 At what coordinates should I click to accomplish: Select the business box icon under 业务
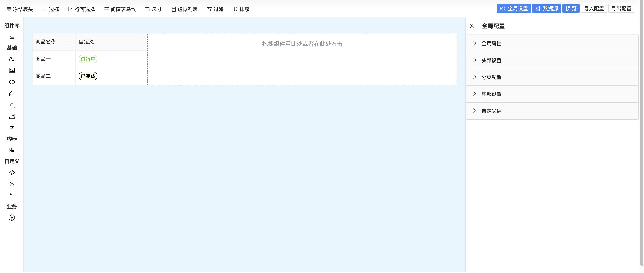click(x=12, y=218)
